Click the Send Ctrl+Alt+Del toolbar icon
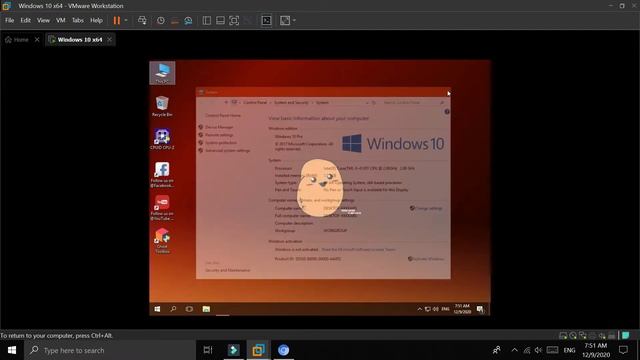This screenshot has width=640, height=360. pyautogui.click(x=142, y=20)
